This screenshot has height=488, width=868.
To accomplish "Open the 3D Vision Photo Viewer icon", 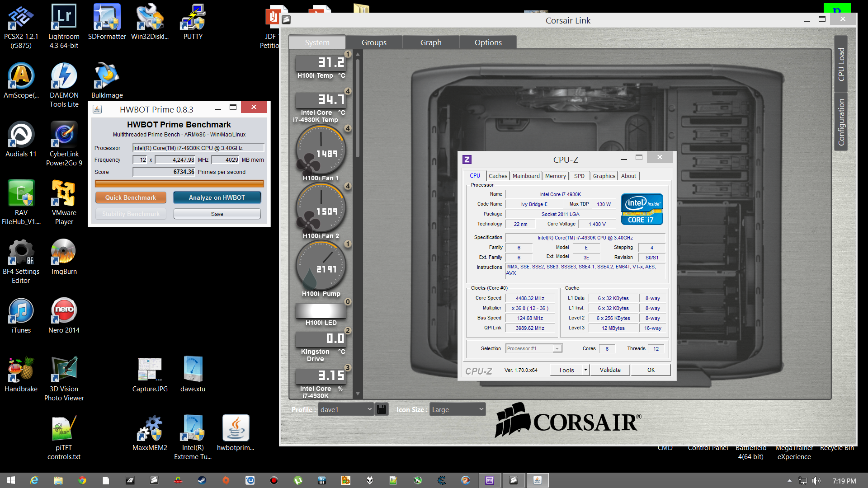I will pyautogui.click(x=64, y=380).
